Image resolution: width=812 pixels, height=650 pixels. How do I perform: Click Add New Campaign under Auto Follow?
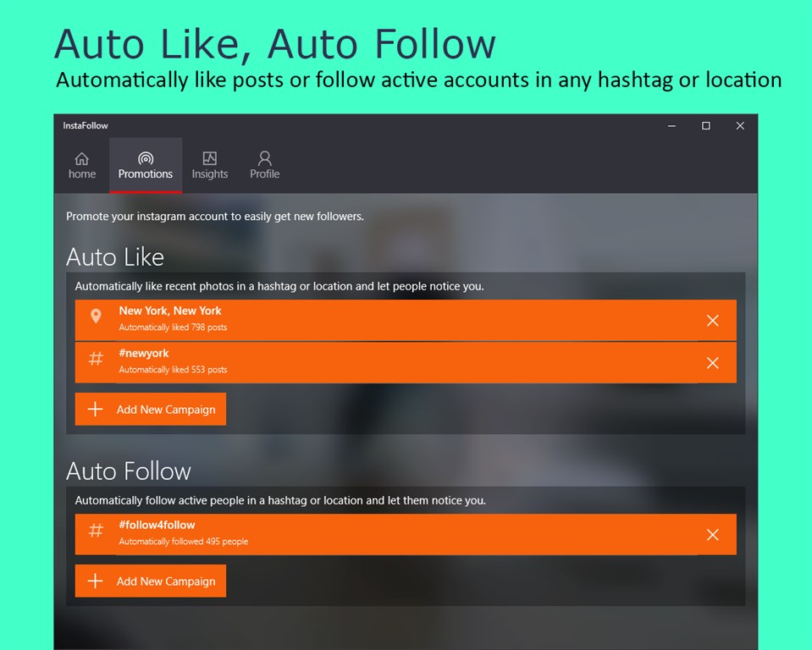point(165,581)
